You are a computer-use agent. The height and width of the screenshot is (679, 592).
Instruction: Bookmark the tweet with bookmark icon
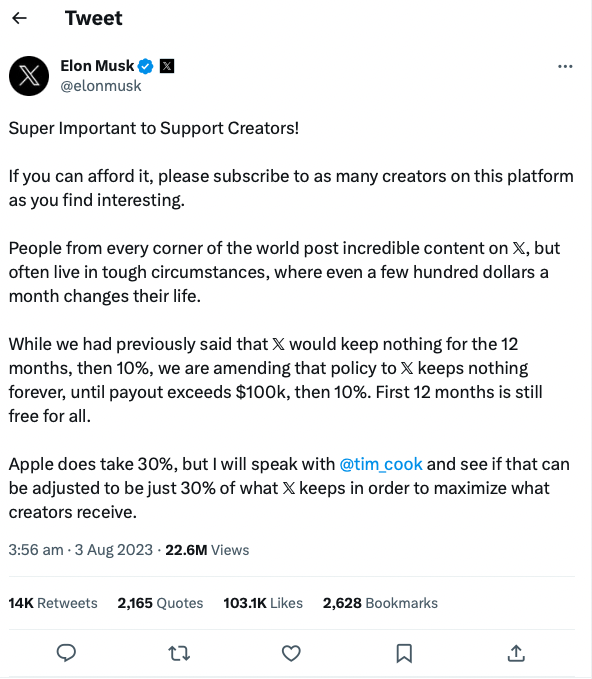pos(404,653)
